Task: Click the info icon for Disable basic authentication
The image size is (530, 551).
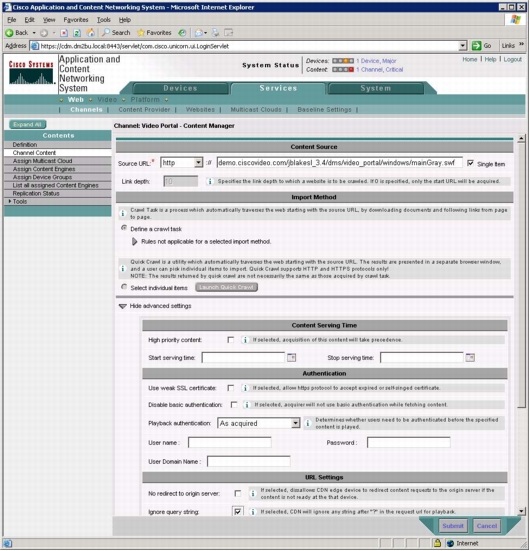Action: (x=247, y=405)
